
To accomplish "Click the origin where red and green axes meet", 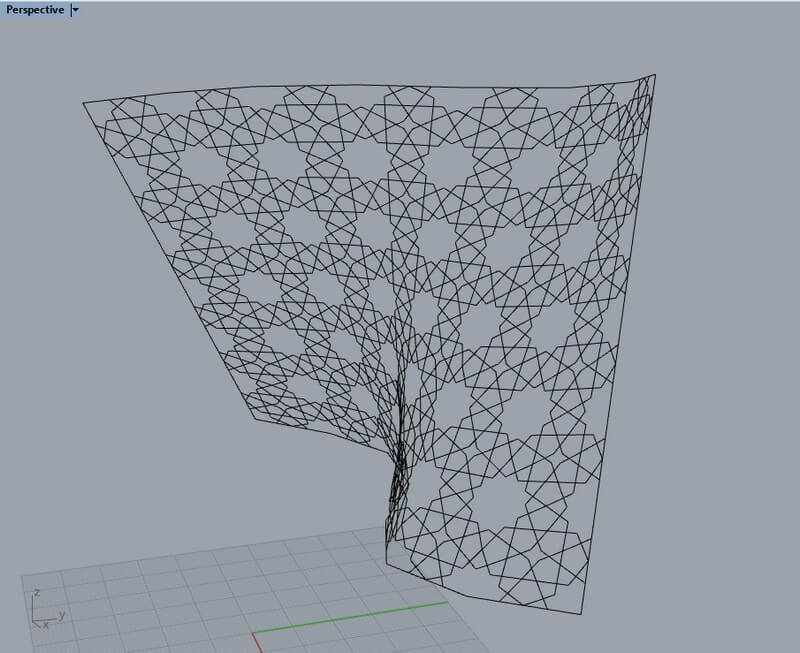I will click(252, 632).
